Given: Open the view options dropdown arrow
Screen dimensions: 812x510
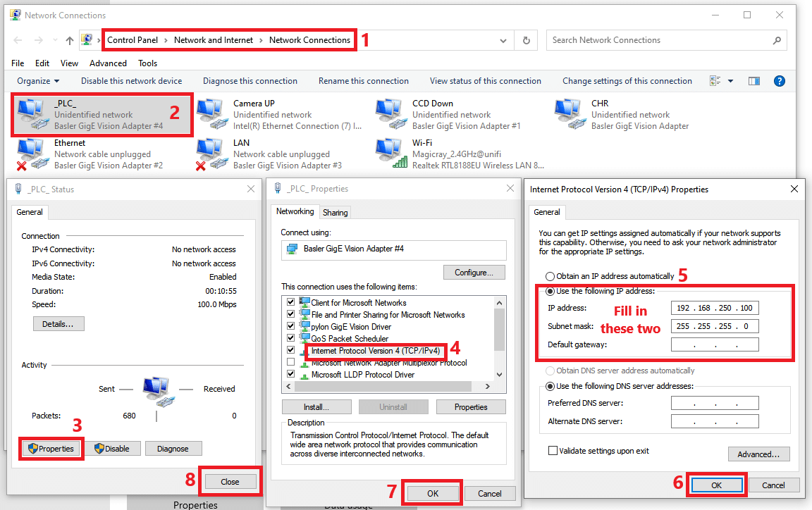Looking at the screenshot, I should tap(730, 81).
